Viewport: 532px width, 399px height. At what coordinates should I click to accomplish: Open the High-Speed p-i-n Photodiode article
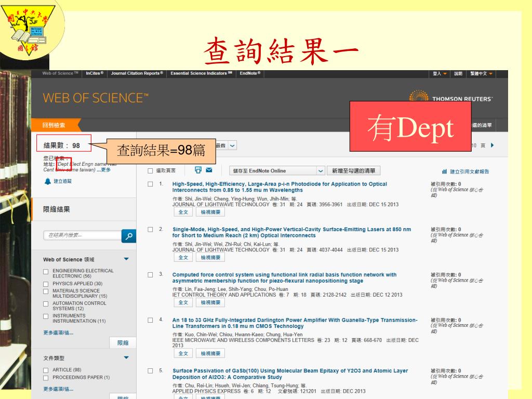click(280, 187)
